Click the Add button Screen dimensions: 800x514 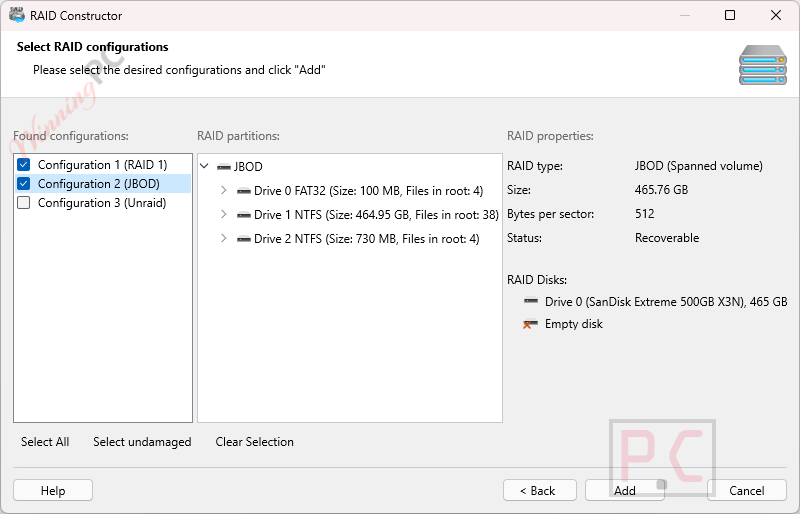point(624,490)
